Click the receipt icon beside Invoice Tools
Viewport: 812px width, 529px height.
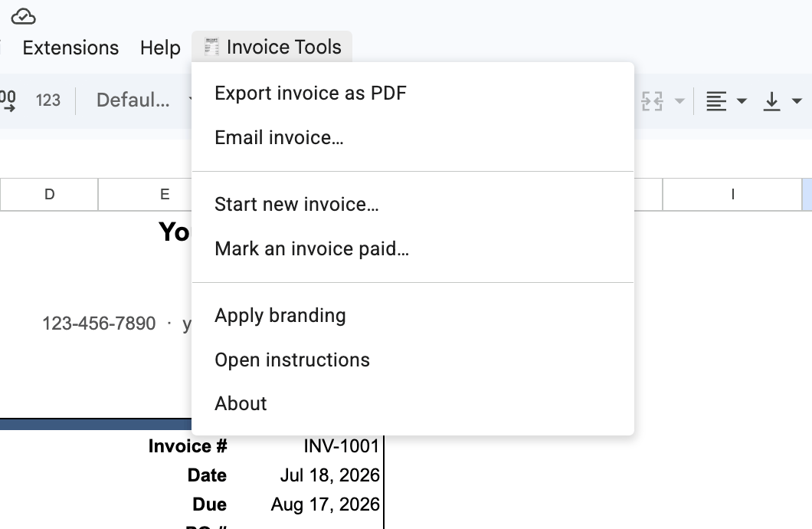(211, 47)
